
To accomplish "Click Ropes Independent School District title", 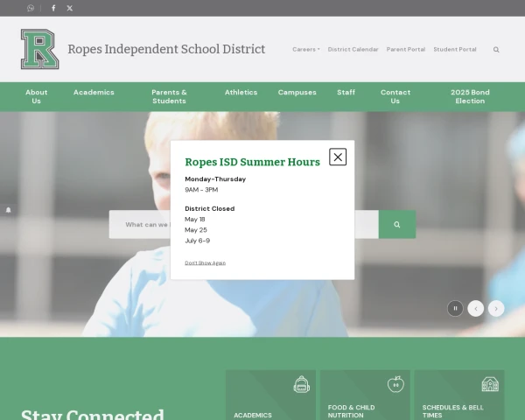I will (166, 49).
